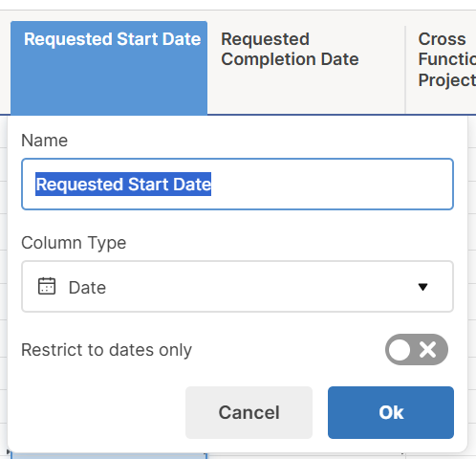Click the white knob of the toggle switch
The width and height of the screenshot is (476, 459).
coord(400,350)
